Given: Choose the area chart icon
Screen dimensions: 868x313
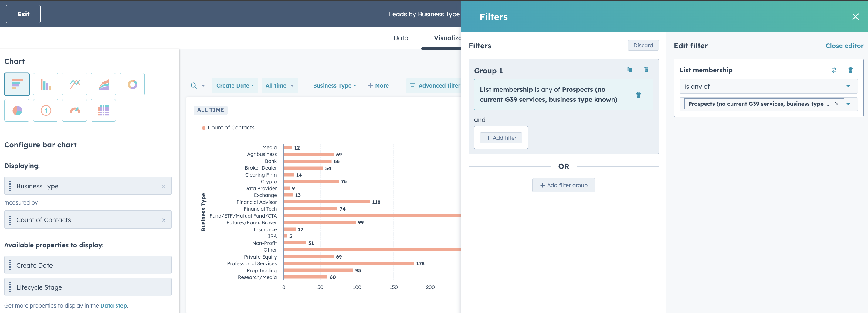Looking at the screenshot, I should click(x=103, y=84).
